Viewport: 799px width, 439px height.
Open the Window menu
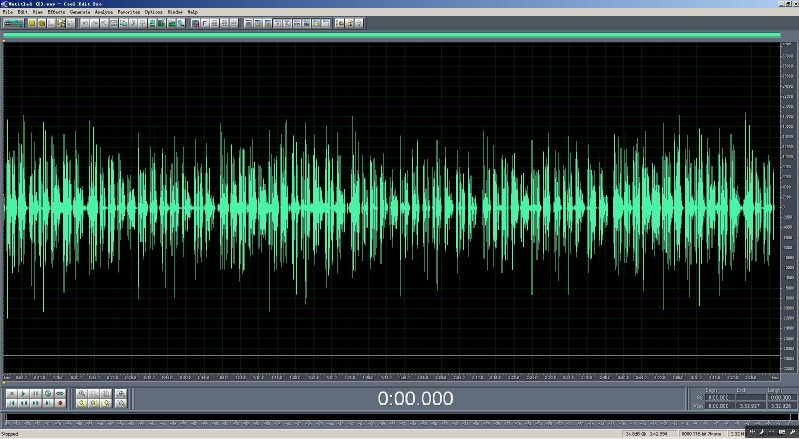(x=175, y=12)
